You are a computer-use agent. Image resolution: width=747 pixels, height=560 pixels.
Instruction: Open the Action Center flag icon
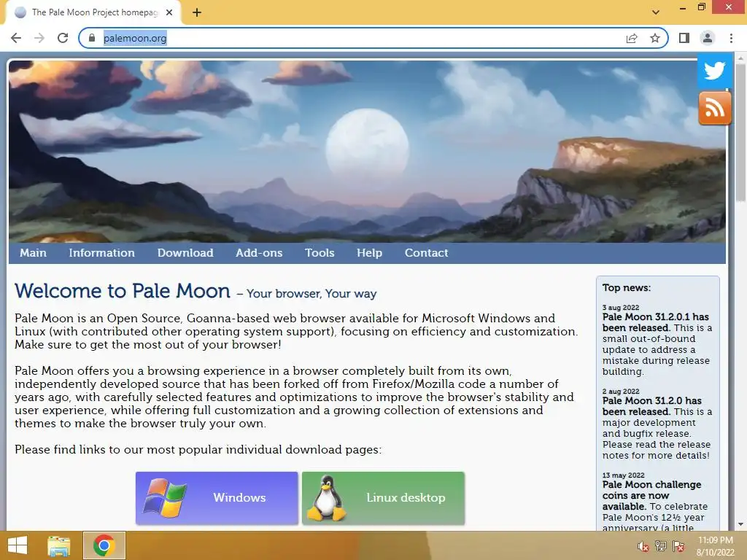pyautogui.click(x=678, y=546)
